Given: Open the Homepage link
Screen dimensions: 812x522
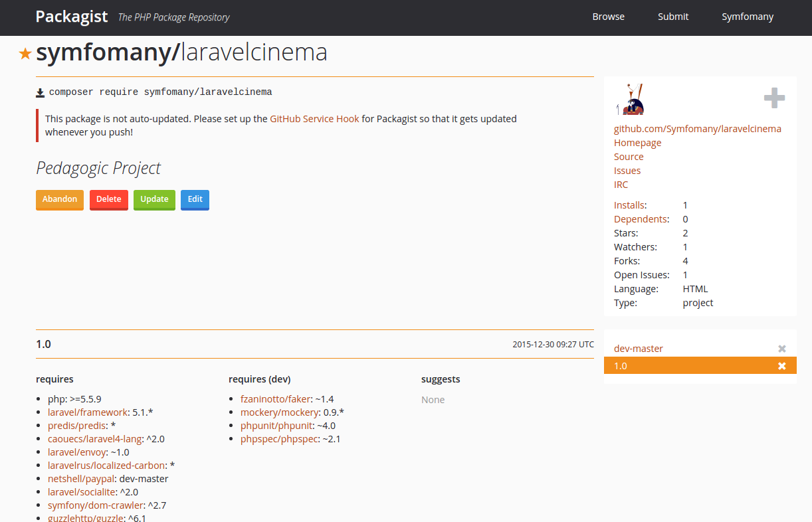Looking at the screenshot, I should 638,143.
